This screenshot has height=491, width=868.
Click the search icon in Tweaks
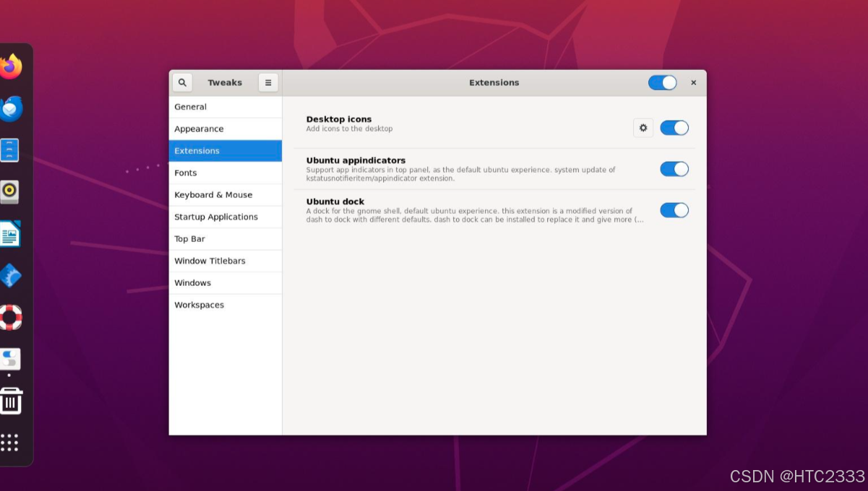click(x=182, y=82)
